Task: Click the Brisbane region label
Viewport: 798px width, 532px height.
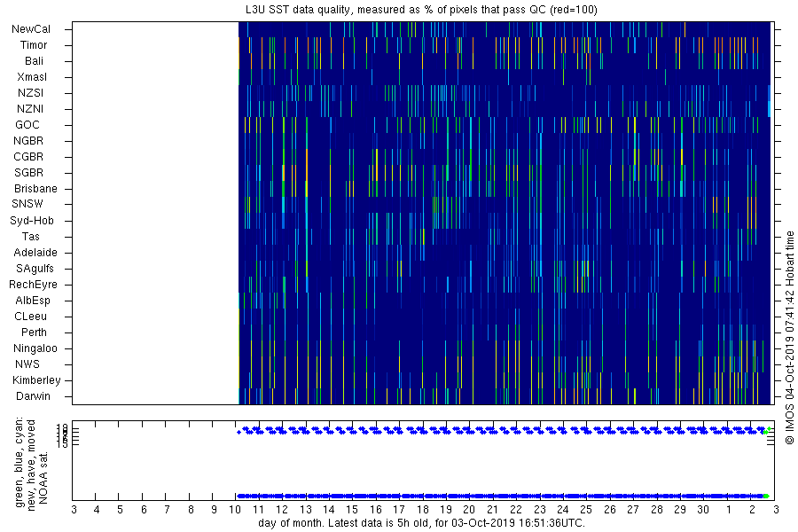Action: (x=35, y=188)
